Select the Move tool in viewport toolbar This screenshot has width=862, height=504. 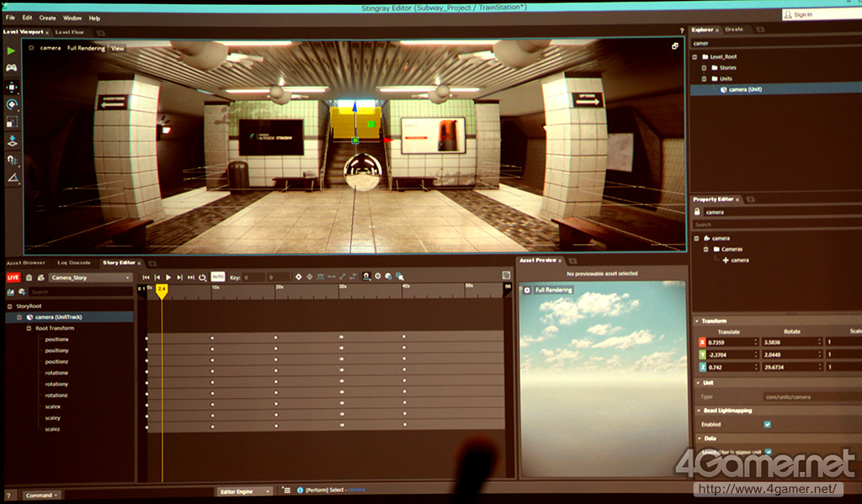click(12, 87)
